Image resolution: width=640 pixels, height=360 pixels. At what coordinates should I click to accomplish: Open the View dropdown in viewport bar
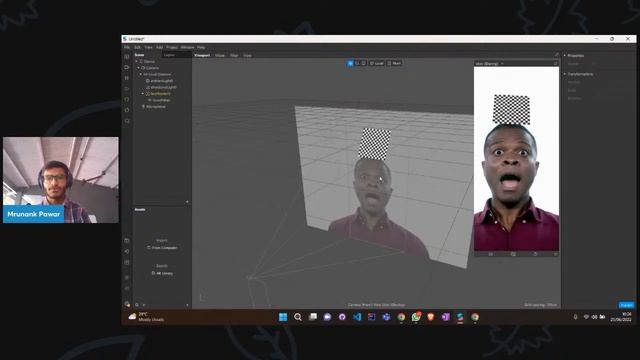click(247, 55)
